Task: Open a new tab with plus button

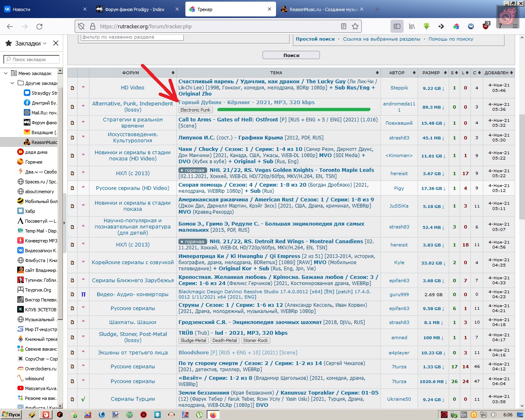Action: tap(377, 9)
